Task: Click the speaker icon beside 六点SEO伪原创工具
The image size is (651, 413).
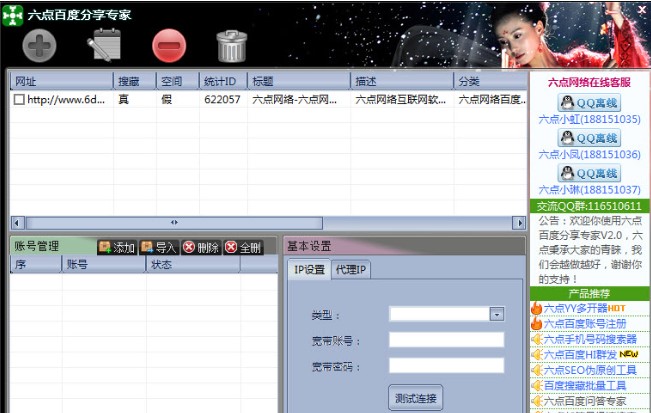Action: [x=537, y=370]
